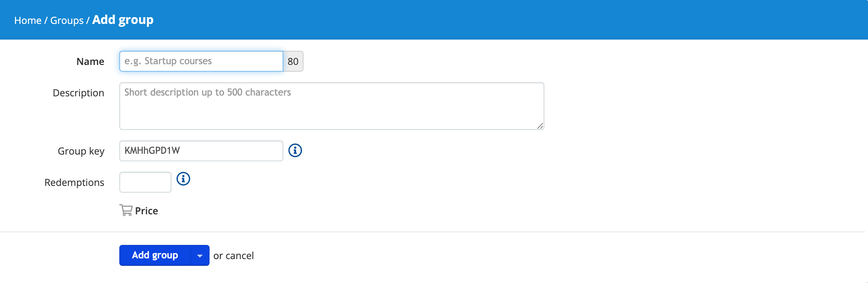Click the Redemptions label
Image resolution: width=868 pixels, height=283 pixels.
pyautogui.click(x=74, y=183)
